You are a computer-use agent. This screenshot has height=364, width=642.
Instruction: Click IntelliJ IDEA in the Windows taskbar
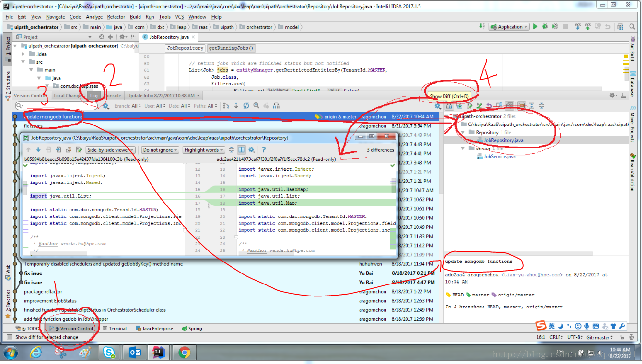click(159, 353)
